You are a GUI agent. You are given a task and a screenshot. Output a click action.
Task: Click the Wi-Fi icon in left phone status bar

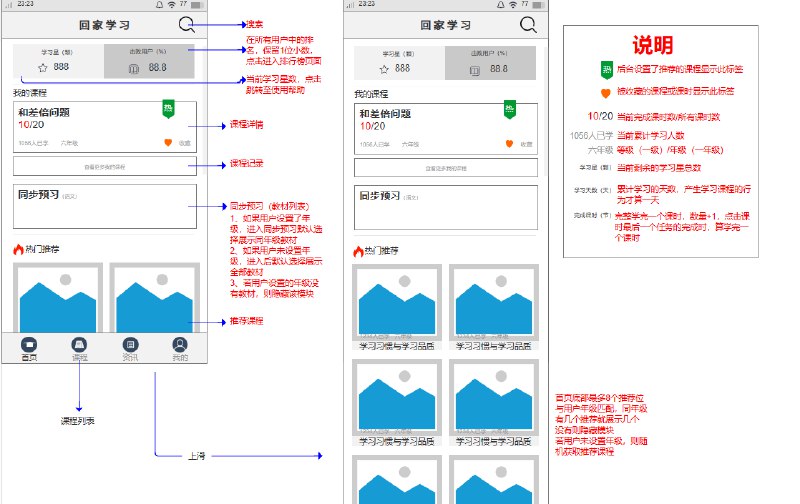(172, 5)
